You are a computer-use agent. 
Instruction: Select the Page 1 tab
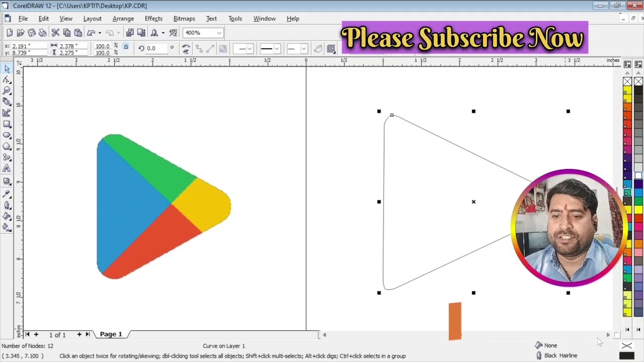click(111, 334)
